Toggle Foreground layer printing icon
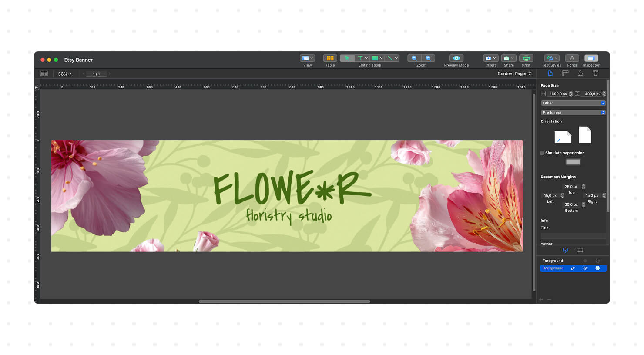The height and width of the screenshot is (355, 644). coord(597,261)
